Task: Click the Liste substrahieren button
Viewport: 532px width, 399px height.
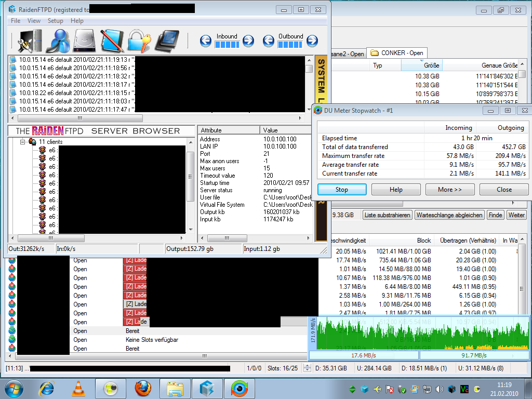Action: (388, 215)
